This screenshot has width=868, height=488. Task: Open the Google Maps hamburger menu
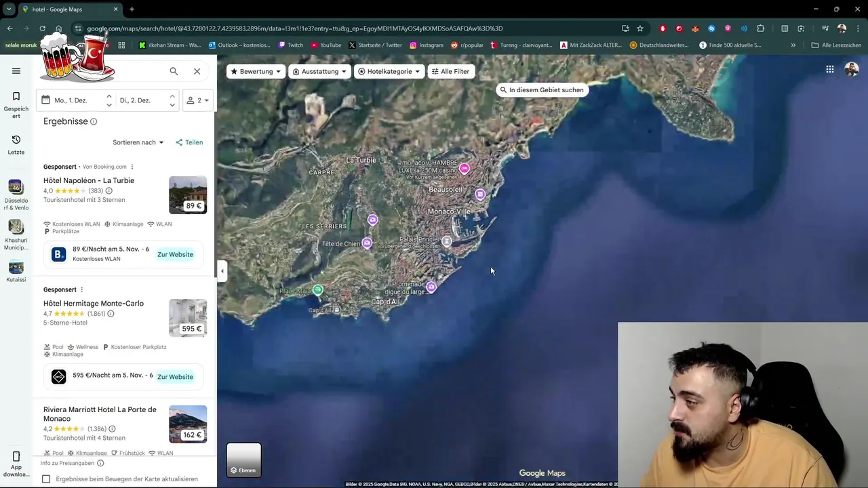[x=16, y=71]
